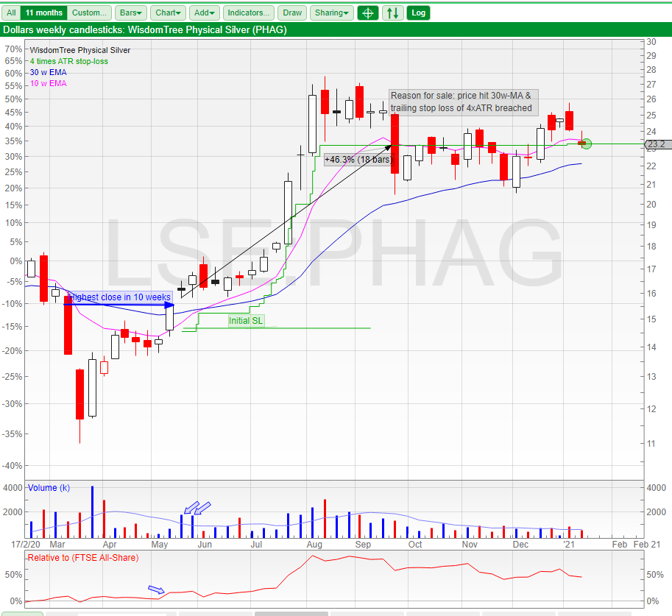Click the Initial SL annotation label
The height and width of the screenshot is (616, 672).
click(x=246, y=321)
